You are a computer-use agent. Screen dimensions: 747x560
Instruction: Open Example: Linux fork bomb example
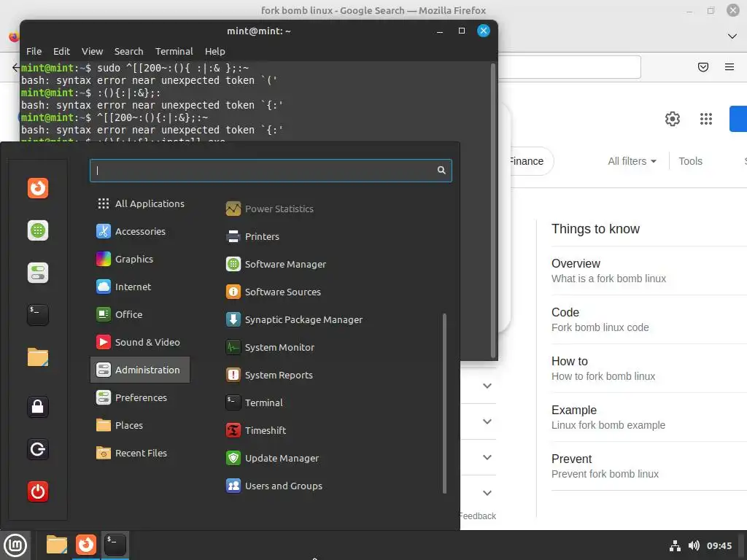coord(649,417)
